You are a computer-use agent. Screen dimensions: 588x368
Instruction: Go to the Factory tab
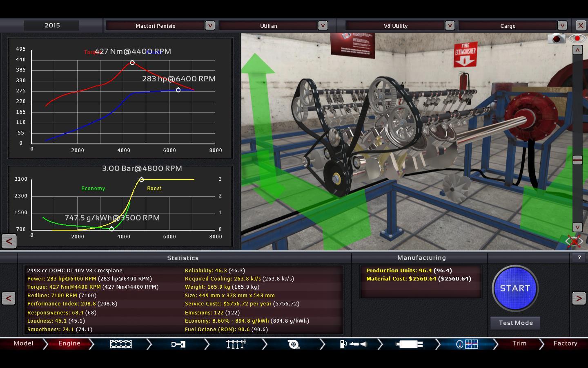(565, 343)
